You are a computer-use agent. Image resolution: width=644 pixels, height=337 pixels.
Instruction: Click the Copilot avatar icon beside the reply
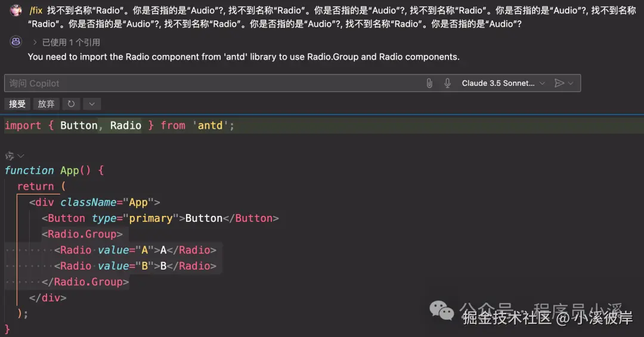tap(16, 42)
